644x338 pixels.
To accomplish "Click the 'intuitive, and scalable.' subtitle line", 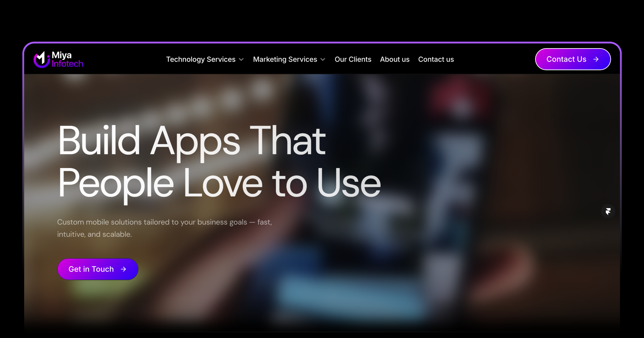I will click(x=94, y=234).
